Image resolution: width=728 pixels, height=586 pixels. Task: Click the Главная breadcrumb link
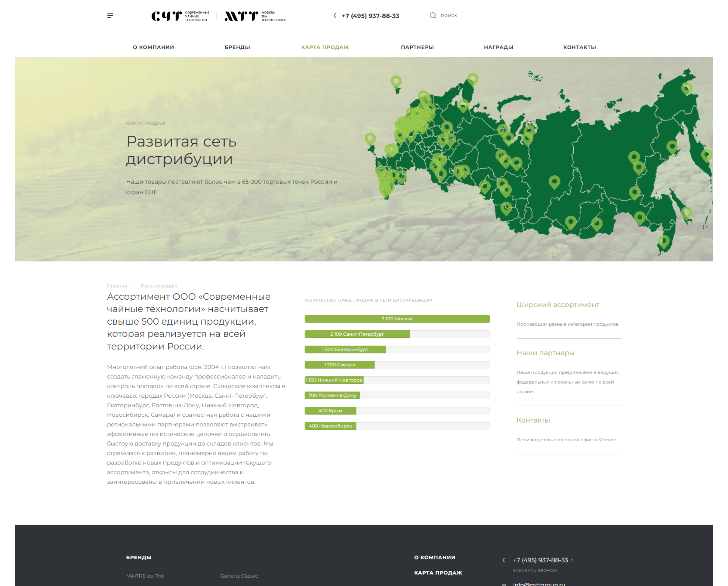click(117, 286)
